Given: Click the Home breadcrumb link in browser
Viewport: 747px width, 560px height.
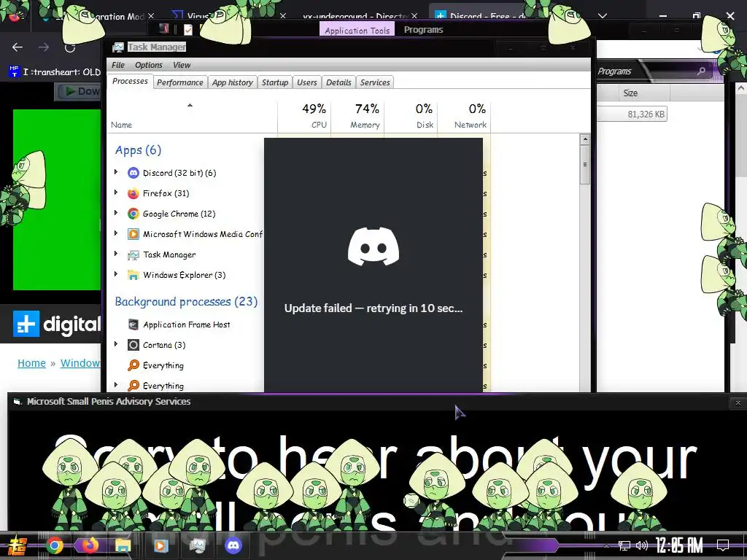Looking at the screenshot, I should pyautogui.click(x=31, y=363).
